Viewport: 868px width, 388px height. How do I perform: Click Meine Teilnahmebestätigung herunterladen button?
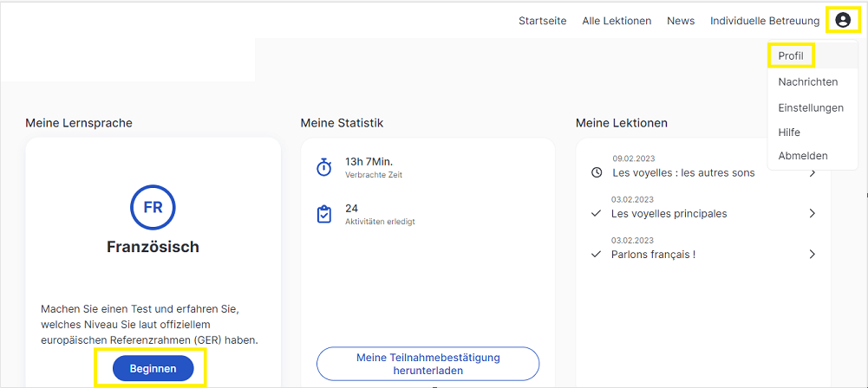pos(427,364)
